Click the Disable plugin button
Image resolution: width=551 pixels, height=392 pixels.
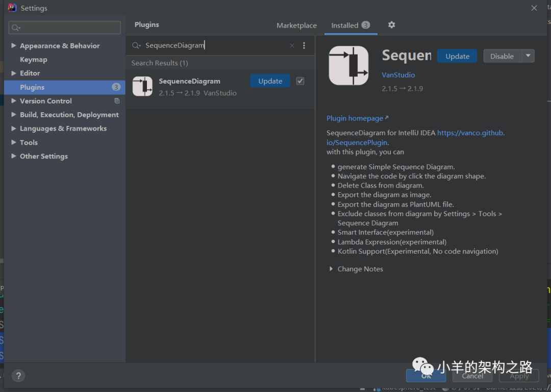point(502,56)
